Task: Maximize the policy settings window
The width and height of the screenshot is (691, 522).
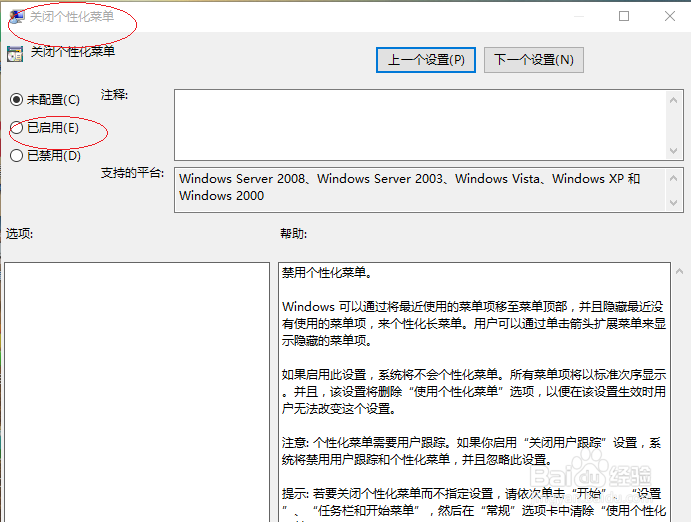Action: coord(624,16)
